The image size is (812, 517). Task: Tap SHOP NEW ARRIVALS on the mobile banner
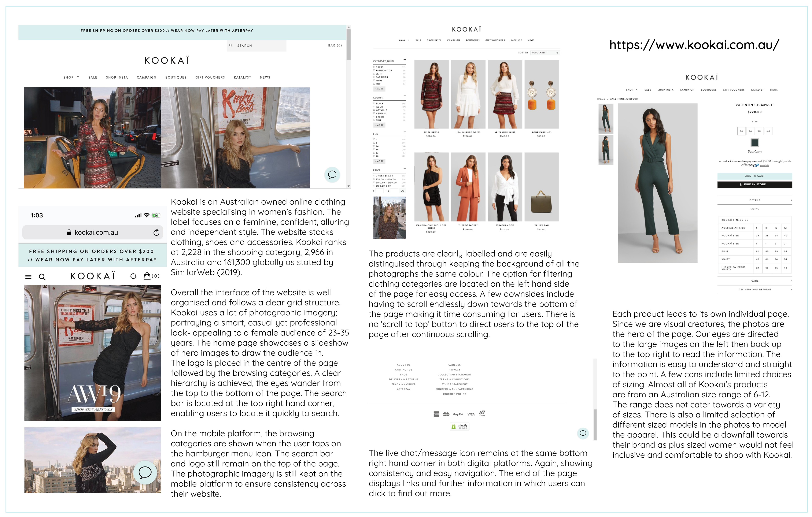(93, 409)
